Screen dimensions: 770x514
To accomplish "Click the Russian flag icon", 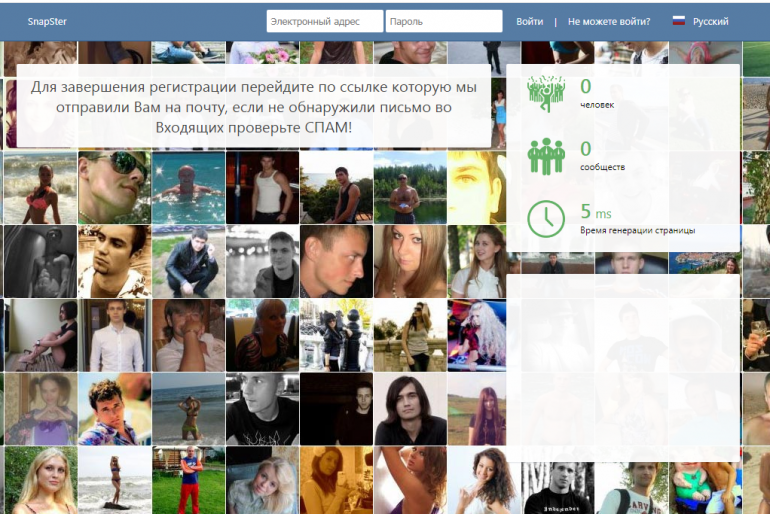I will (x=679, y=21).
